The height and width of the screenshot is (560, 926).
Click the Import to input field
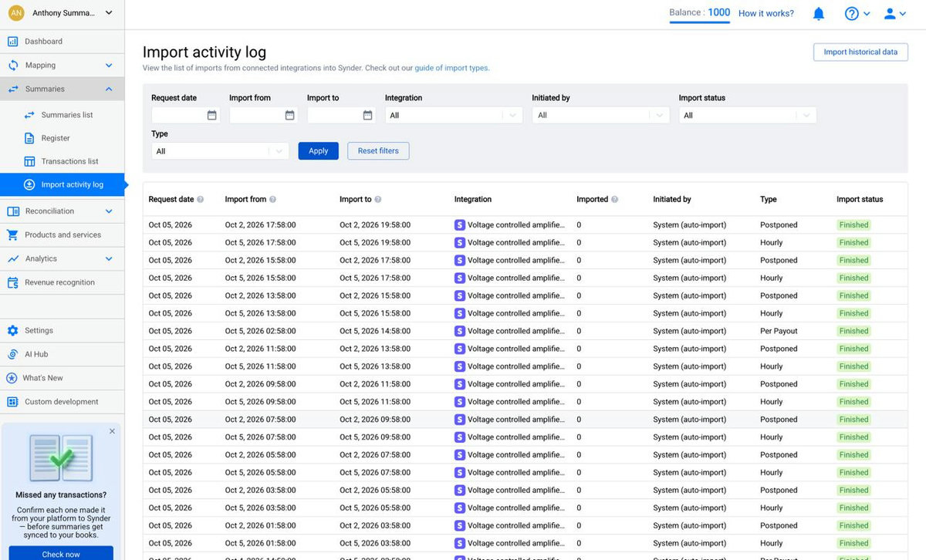tap(341, 115)
